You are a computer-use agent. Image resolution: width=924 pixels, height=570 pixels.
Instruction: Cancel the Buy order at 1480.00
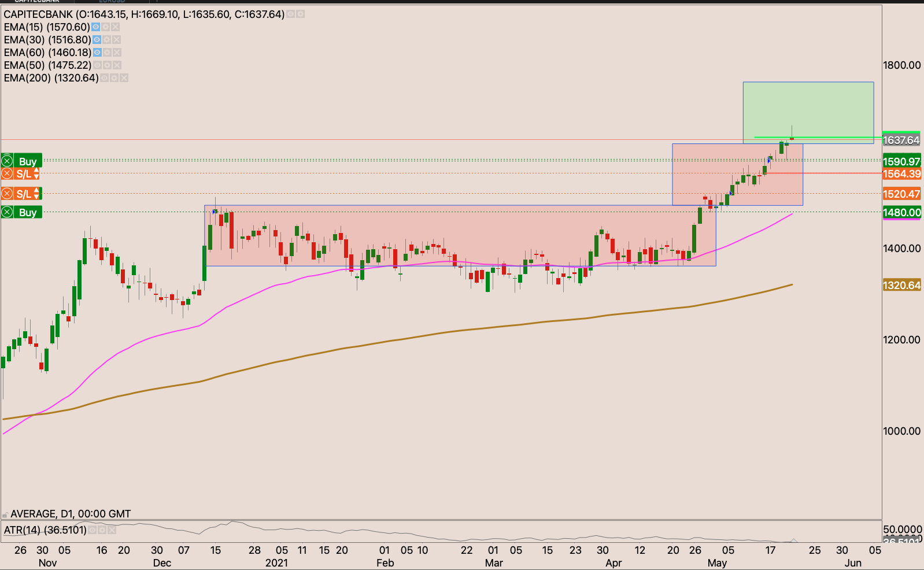point(7,212)
